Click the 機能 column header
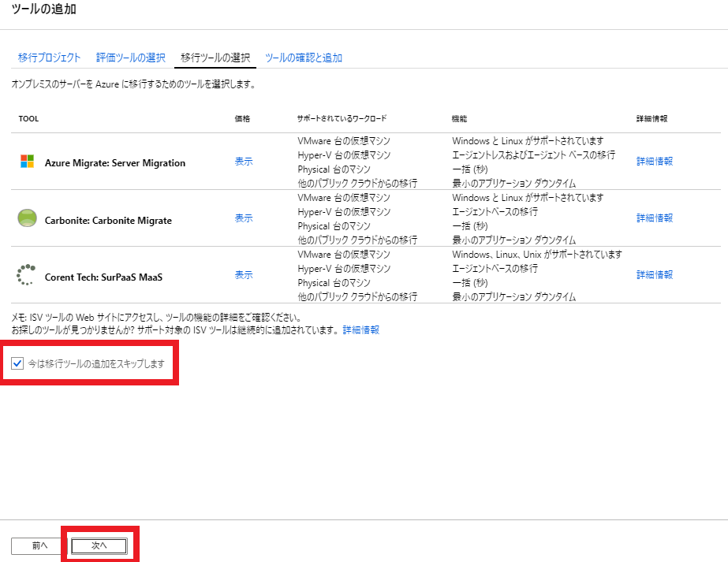 tap(460, 119)
